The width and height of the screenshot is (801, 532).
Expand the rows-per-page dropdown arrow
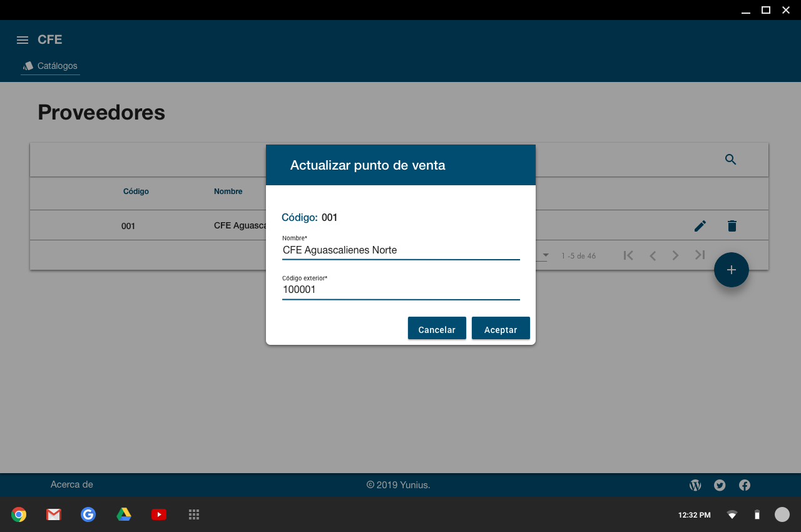[546, 255]
